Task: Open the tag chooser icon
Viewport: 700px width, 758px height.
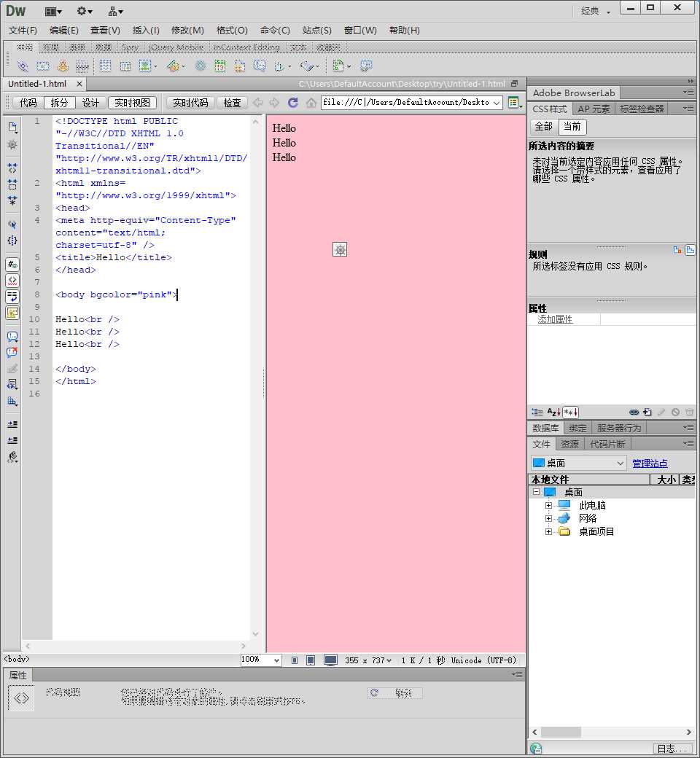Action: (366, 66)
